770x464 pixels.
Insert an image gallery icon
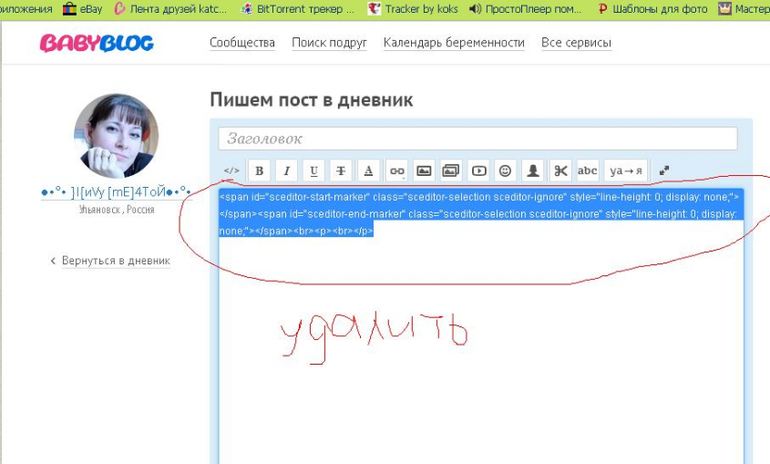(451, 171)
